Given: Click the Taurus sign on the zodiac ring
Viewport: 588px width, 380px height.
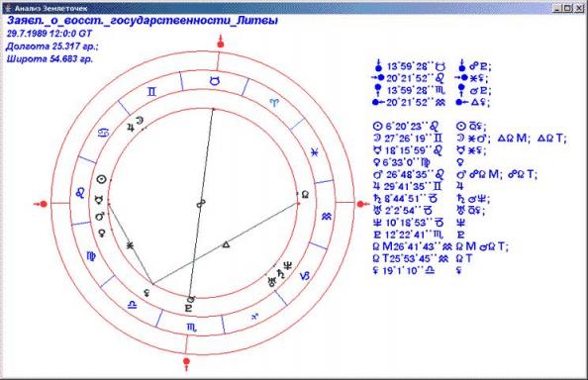Looking at the screenshot, I should [214, 80].
